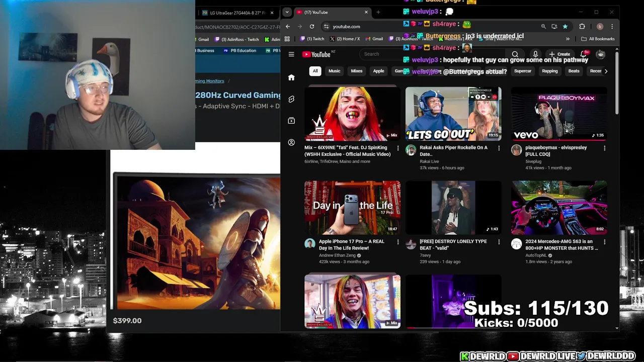
Task: Switch to the (17) YouTube browser tab
Action: coord(332,12)
